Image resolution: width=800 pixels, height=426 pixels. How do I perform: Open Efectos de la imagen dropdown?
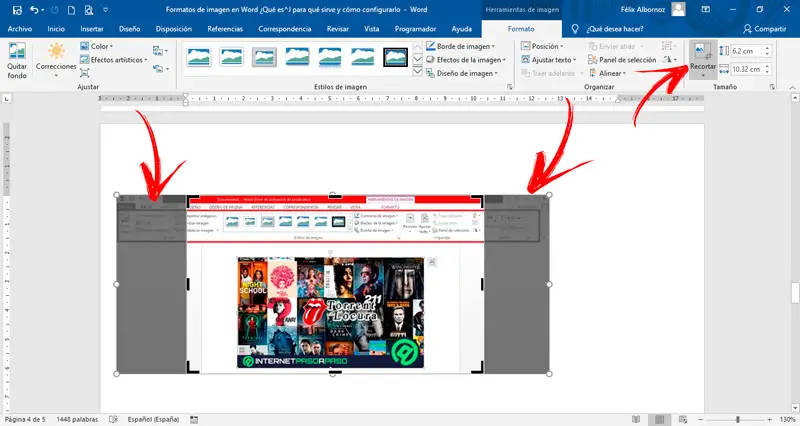tap(466, 60)
